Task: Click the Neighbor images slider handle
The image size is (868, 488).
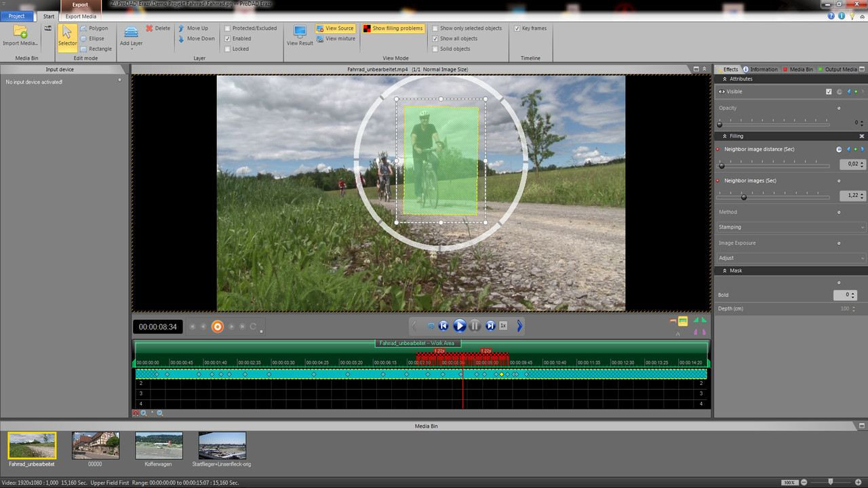Action: point(744,197)
